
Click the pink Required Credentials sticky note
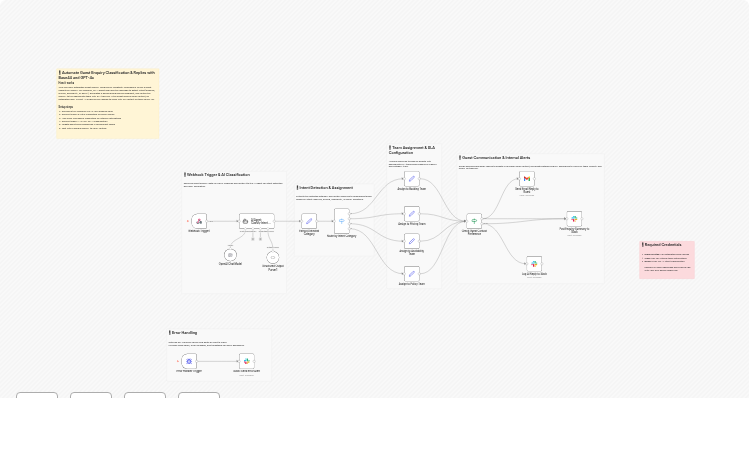[x=667, y=259]
